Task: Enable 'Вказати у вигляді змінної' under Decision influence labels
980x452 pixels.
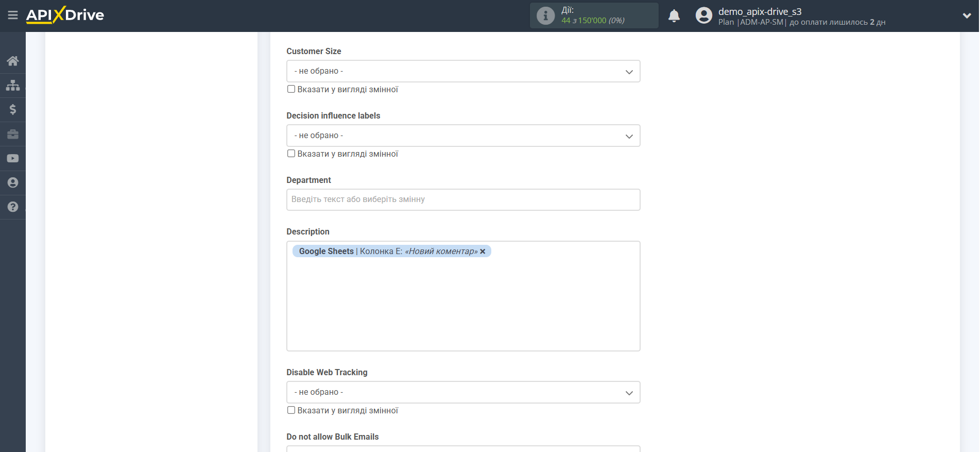Action: (291, 154)
